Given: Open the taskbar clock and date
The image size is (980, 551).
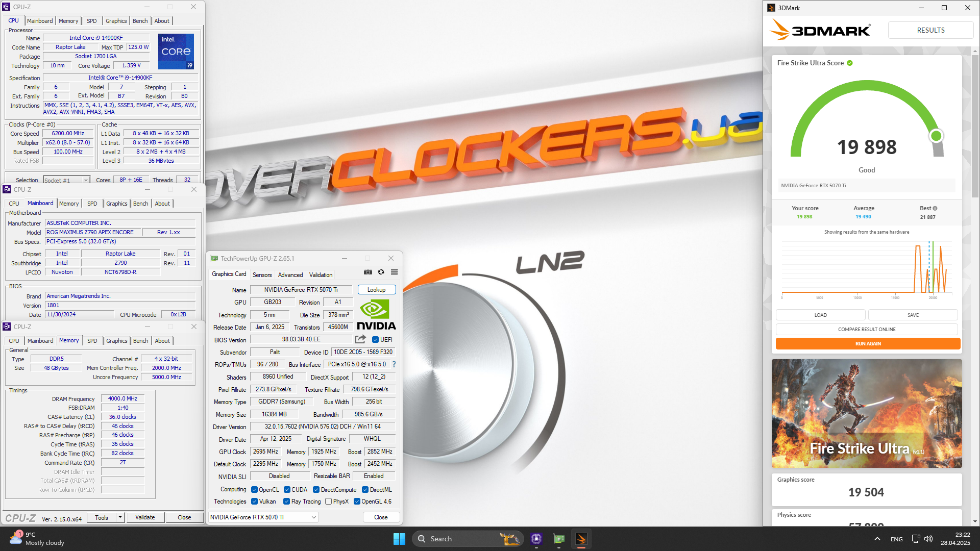Looking at the screenshot, I should click(x=955, y=539).
